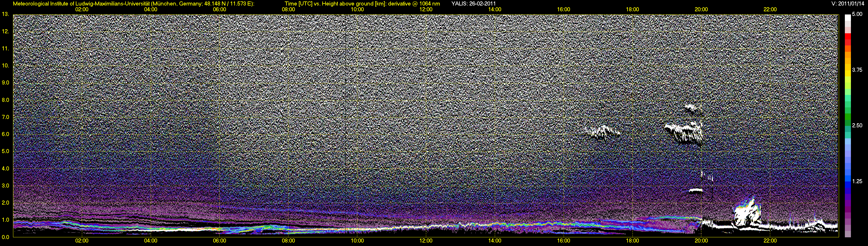This screenshot has width=868, height=246.
Task: Click the 16:00 label on the top axis
Action: (x=564, y=10)
